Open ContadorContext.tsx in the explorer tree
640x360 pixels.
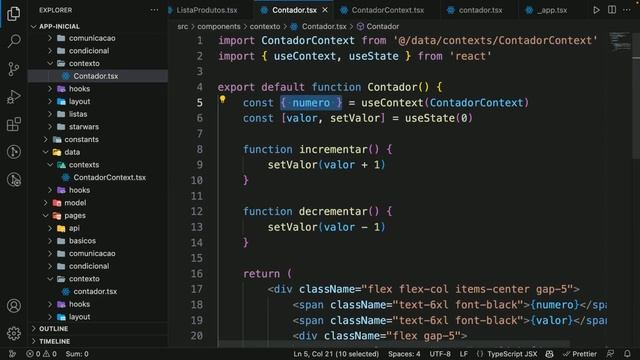[x=109, y=178]
